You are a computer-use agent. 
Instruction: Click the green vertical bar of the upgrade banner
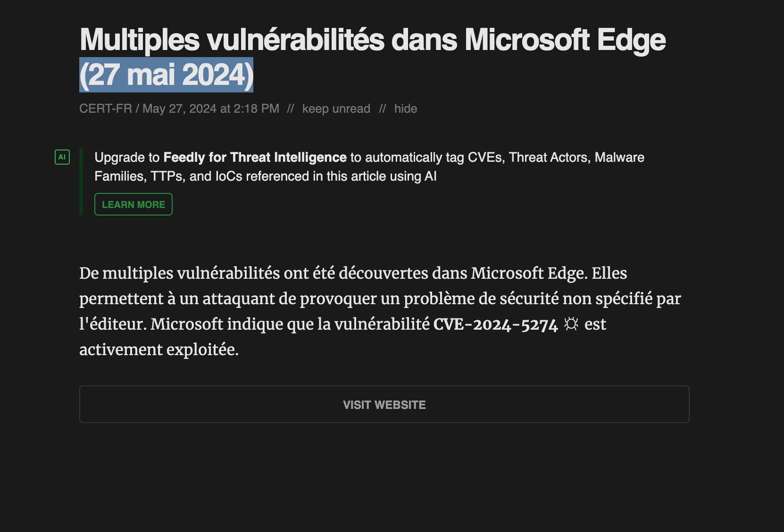81,182
